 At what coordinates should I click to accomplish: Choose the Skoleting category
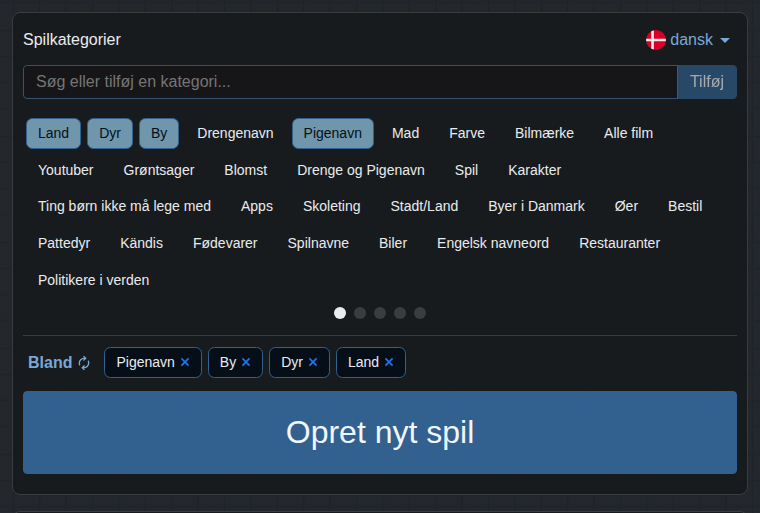tap(332, 207)
